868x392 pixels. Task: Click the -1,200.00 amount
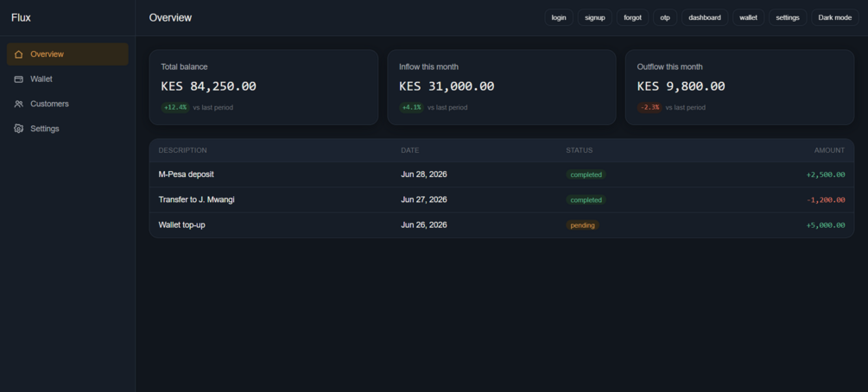click(826, 199)
